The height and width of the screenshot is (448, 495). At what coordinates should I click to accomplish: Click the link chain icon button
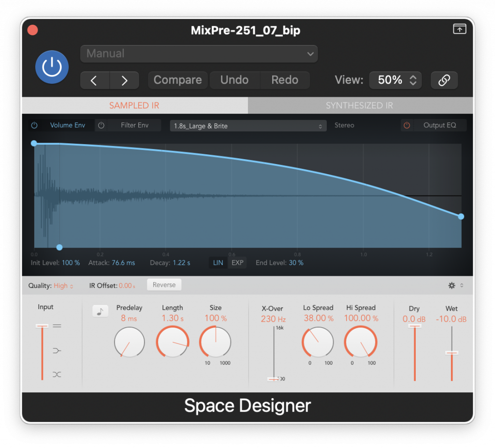coord(444,80)
